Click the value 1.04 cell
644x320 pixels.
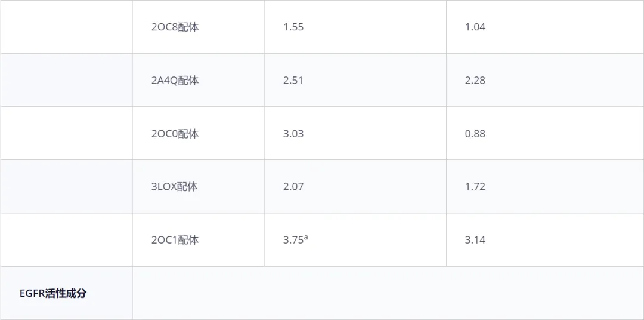pyautogui.click(x=544, y=27)
